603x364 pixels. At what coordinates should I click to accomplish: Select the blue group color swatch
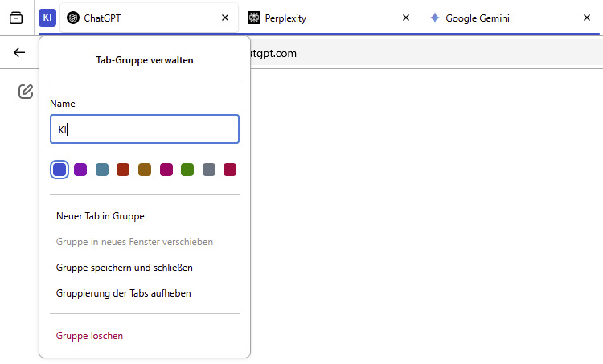[x=59, y=170]
